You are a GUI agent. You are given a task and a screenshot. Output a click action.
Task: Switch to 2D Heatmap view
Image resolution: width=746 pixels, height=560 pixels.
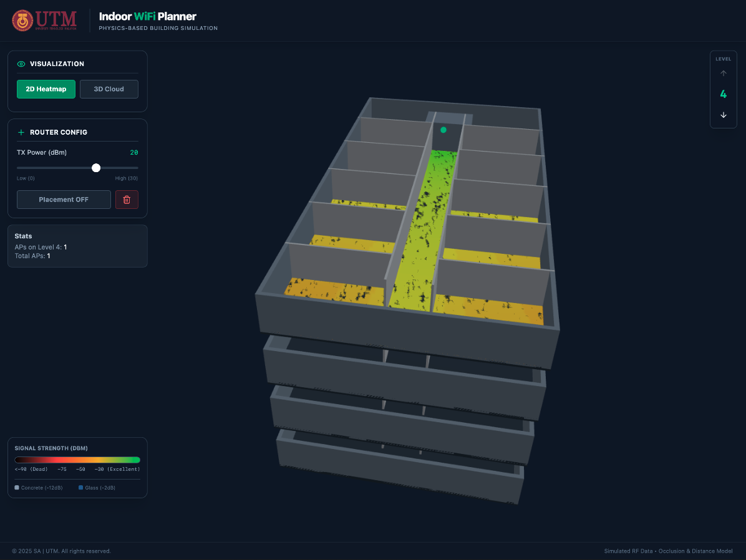click(x=46, y=89)
